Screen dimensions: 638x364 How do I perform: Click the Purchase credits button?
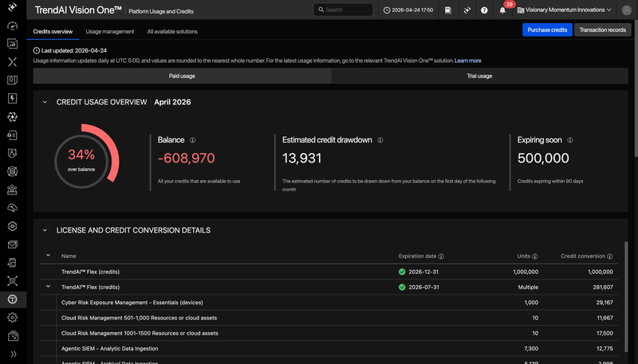(x=547, y=29)
